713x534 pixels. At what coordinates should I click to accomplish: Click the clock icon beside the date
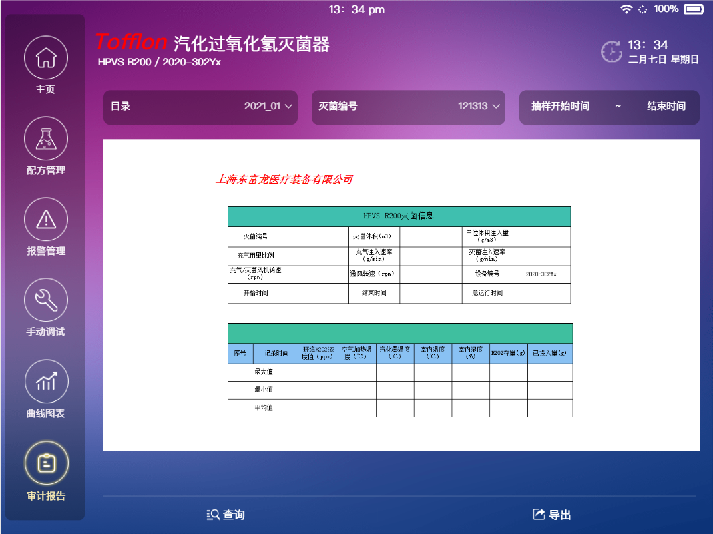(x=610, y=51)
